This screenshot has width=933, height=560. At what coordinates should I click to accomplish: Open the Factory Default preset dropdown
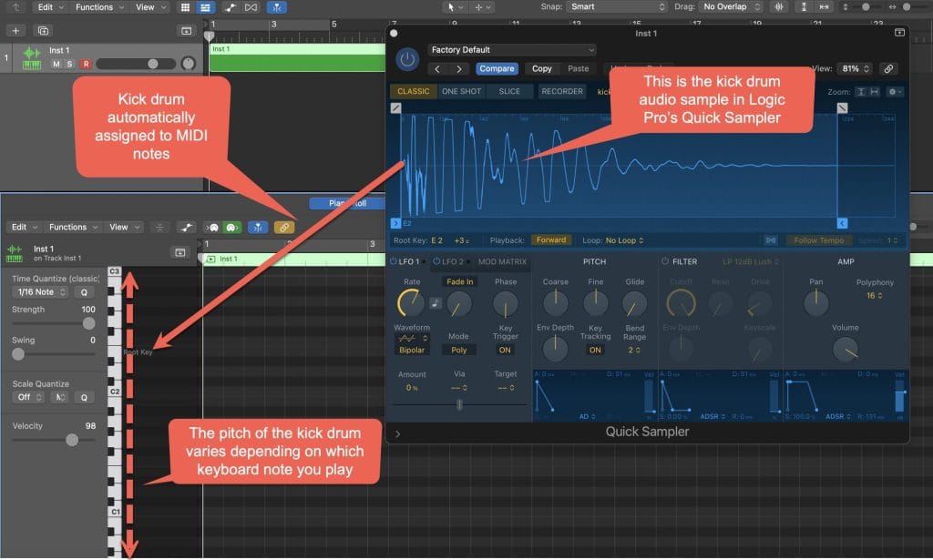(511, 50)
